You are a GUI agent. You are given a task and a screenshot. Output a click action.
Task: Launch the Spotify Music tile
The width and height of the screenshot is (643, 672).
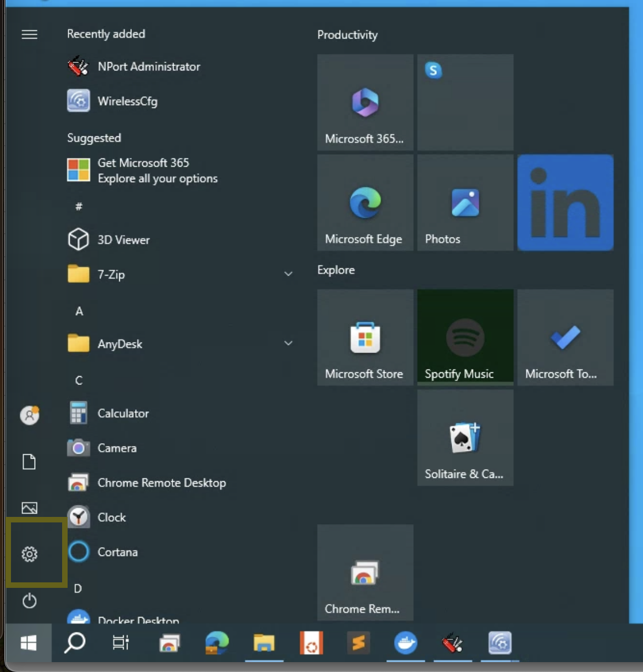(x=465, y=338)
